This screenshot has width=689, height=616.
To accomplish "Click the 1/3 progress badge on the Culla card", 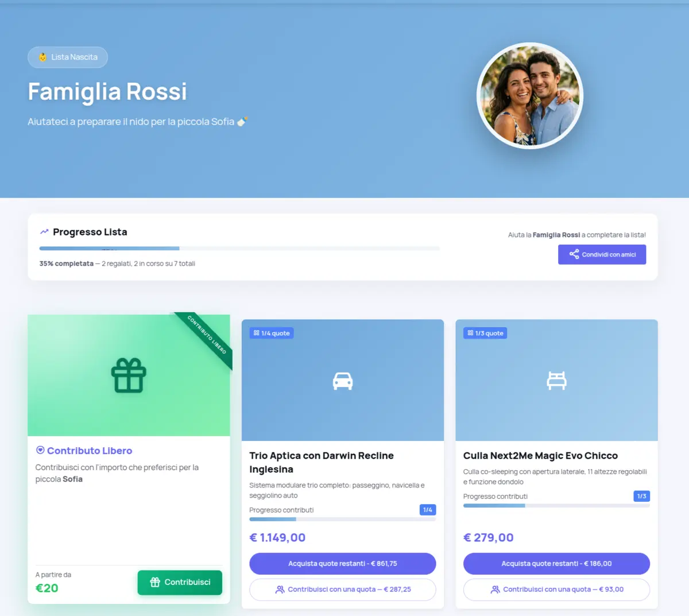I will point(642,496).
